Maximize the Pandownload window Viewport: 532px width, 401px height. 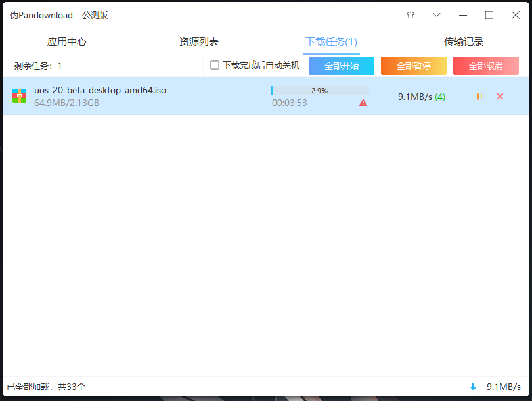click(489, 15)
